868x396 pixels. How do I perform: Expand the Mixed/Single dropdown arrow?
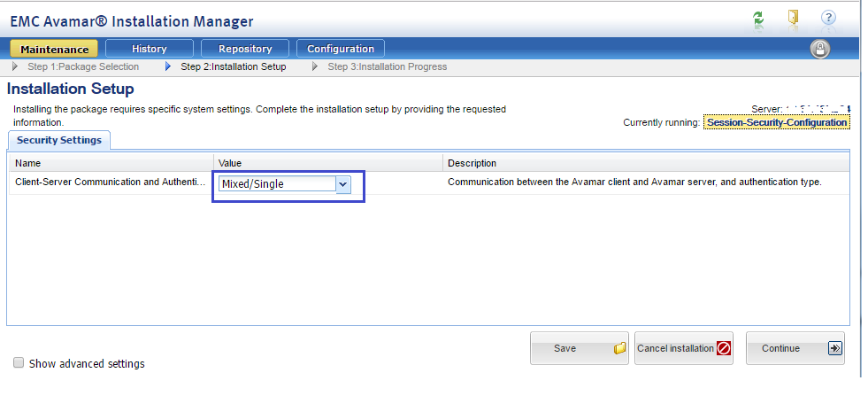(x=343, y=184)
